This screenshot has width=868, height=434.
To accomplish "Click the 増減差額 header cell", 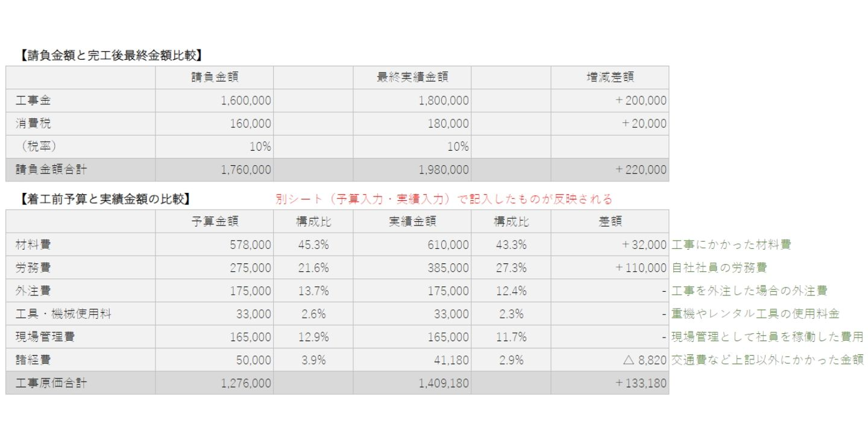I will 609,77.
